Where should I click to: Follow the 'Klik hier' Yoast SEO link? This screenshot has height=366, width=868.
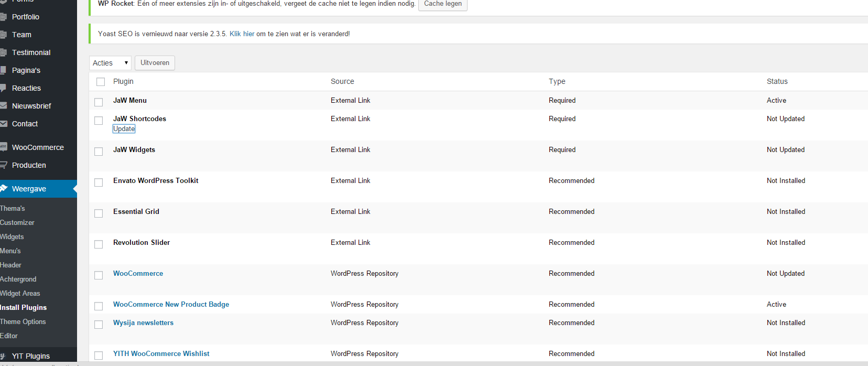coord(242,34)
